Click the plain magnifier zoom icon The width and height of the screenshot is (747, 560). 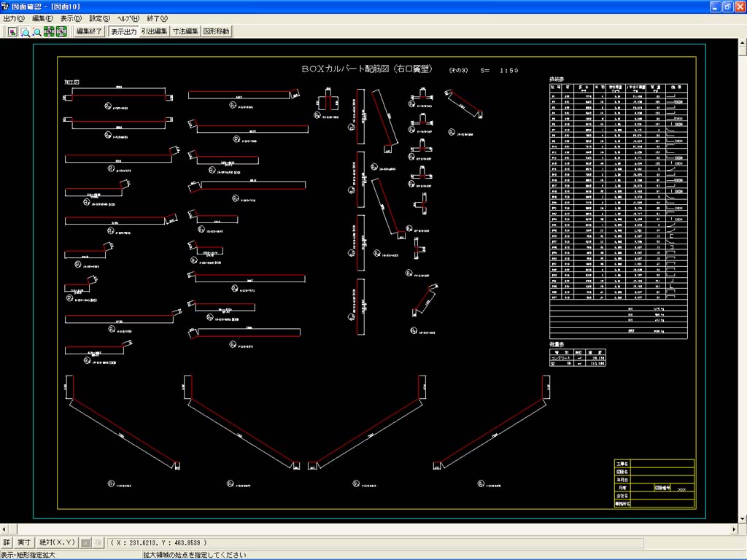coord(36,31)
